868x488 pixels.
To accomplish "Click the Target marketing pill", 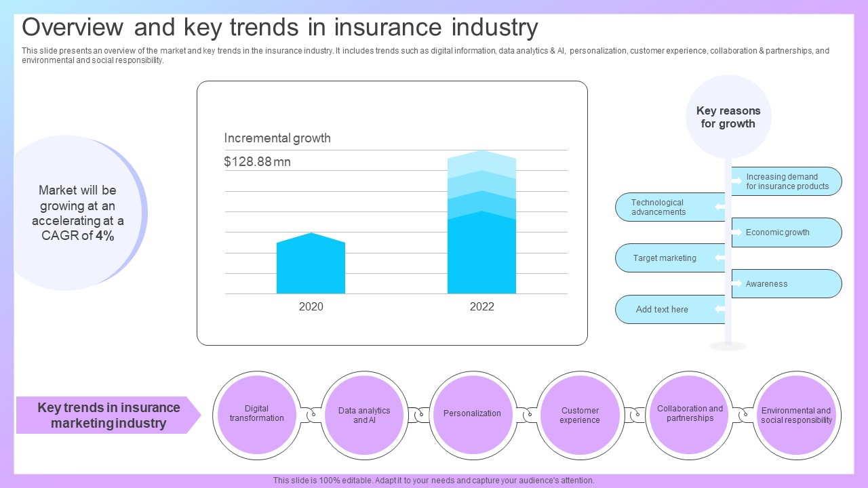I will pos(671,258).
